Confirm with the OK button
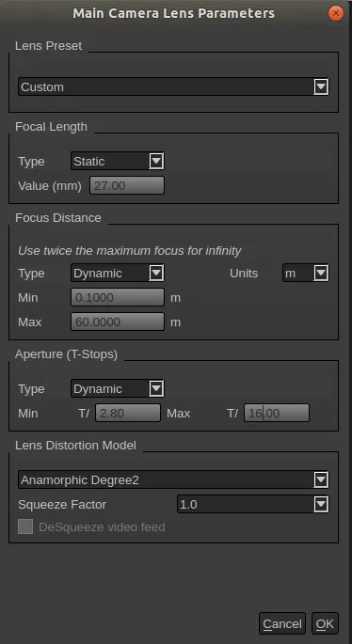Image resolution: width=352 pixels, height=644 pixels. tap(325, 623)
